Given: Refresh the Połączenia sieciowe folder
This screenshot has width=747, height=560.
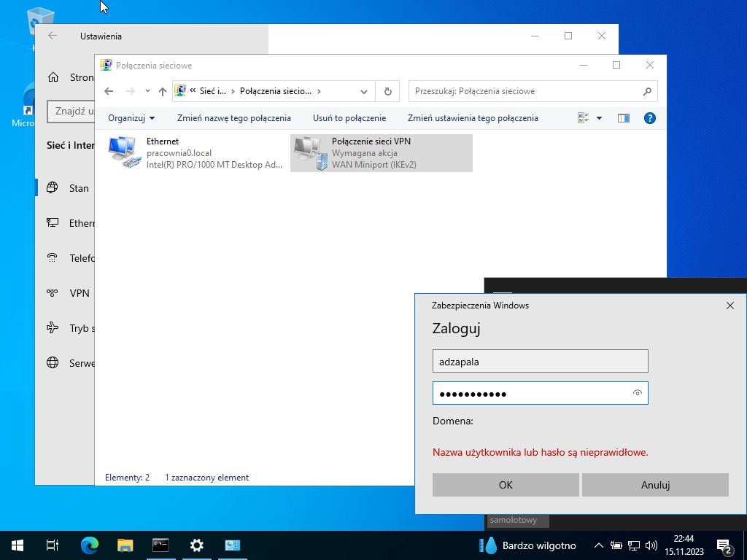Looking at the screenshot, I should [x=388, y=91].
